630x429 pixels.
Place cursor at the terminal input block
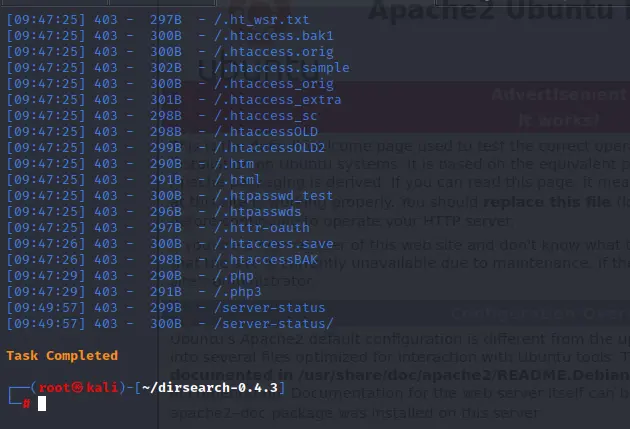42,404
